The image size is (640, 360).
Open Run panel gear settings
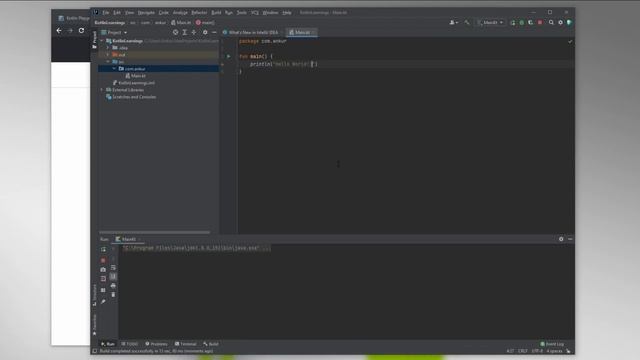561,239
